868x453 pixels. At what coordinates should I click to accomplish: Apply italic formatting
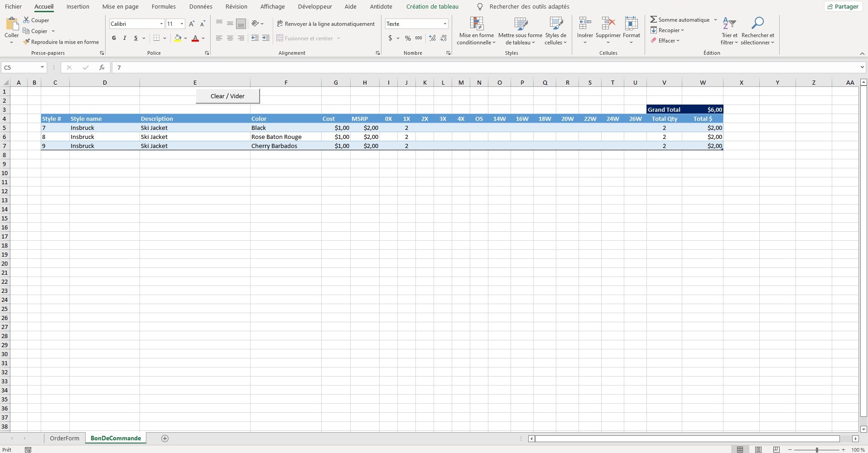[x=125, y=38]
